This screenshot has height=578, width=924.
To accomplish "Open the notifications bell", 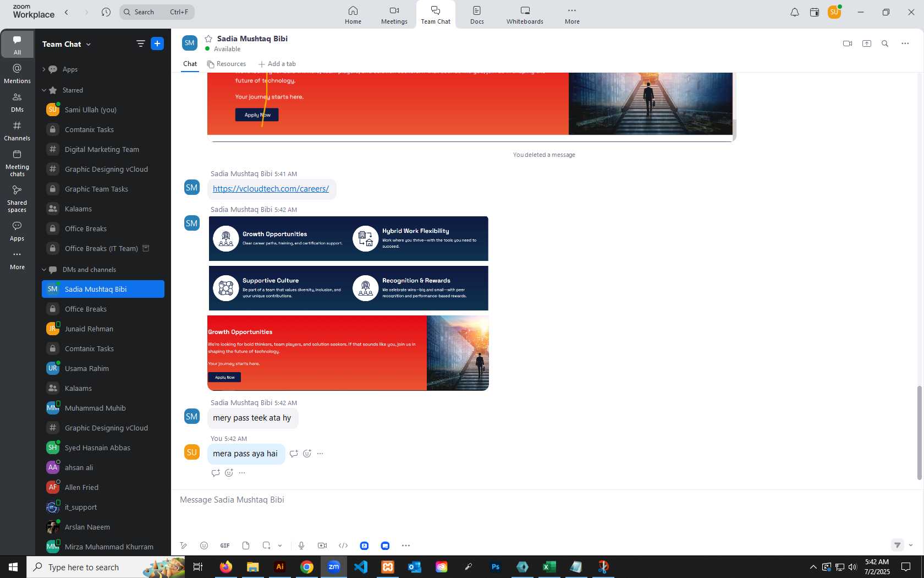I will pyautogui.click(x=794, y=12).
